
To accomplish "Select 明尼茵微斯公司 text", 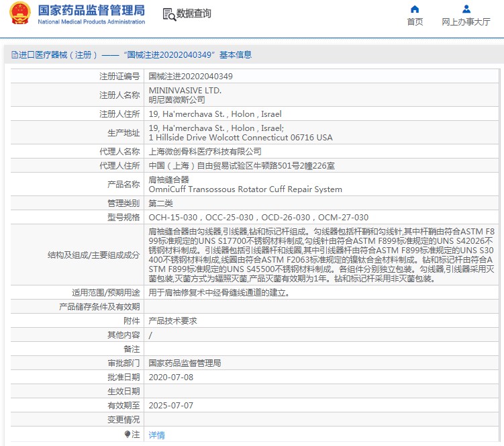I will click(177, 100).
